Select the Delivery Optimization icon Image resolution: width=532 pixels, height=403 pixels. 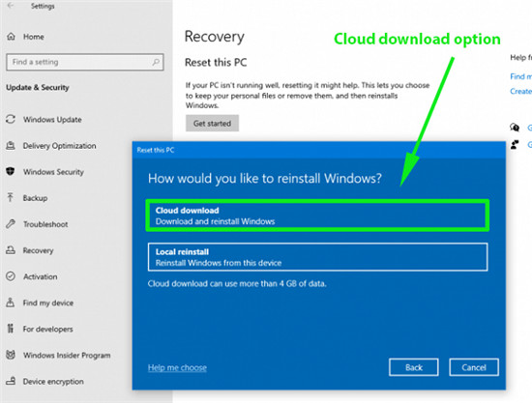coord(11,145)
